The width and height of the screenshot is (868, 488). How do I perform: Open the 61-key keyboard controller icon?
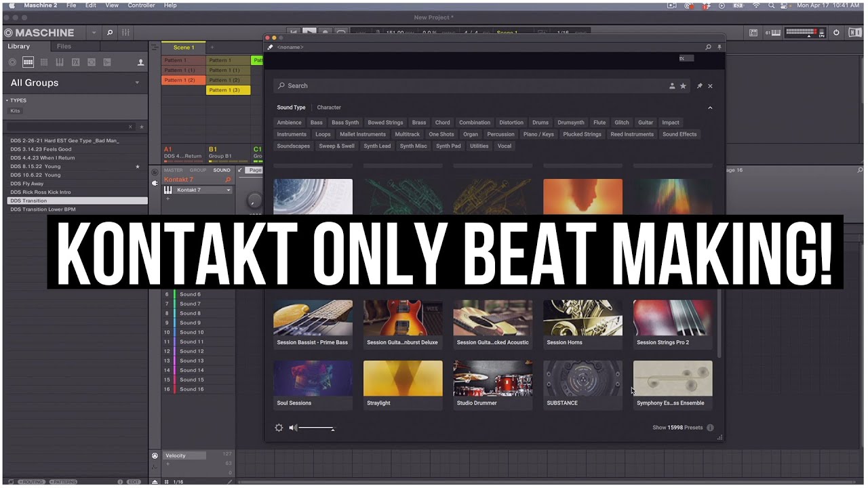click(773, 33)
